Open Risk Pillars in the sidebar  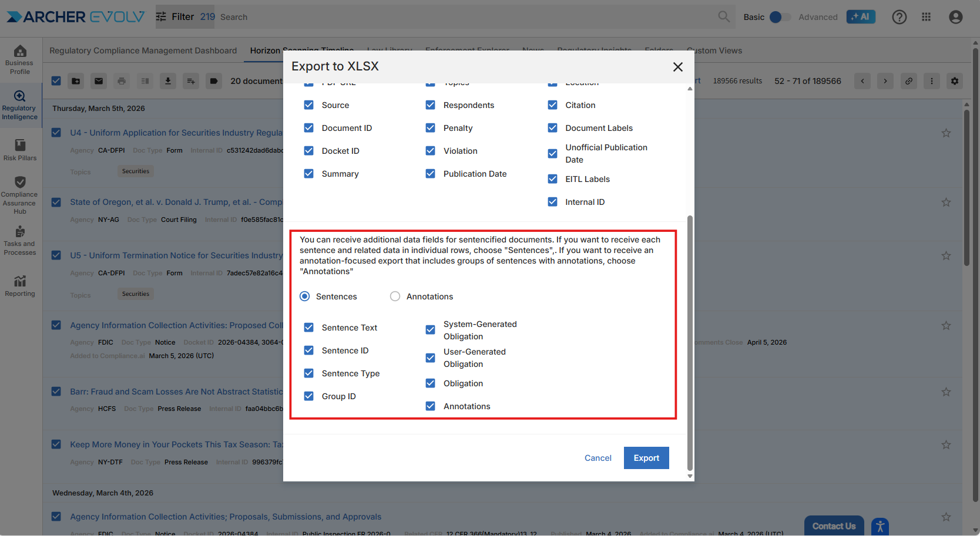pyautogui.click(x=20, y=150)
